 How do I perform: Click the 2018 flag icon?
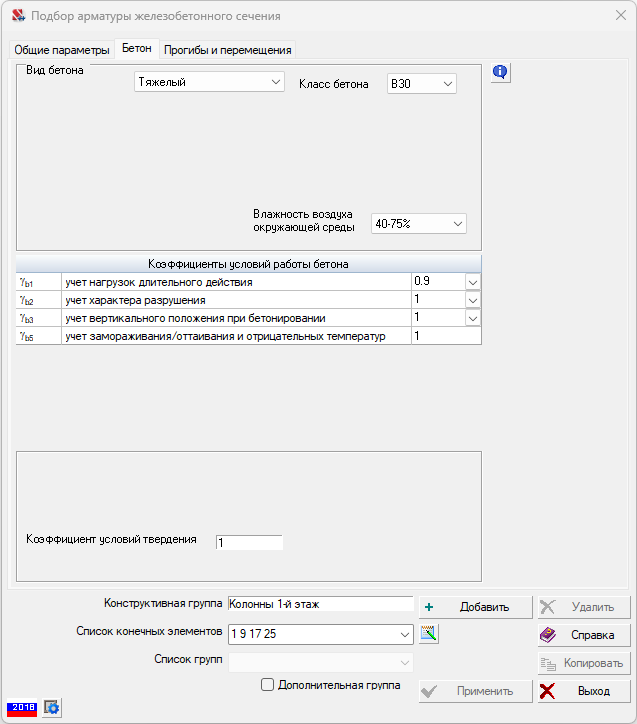pos(22,709)
